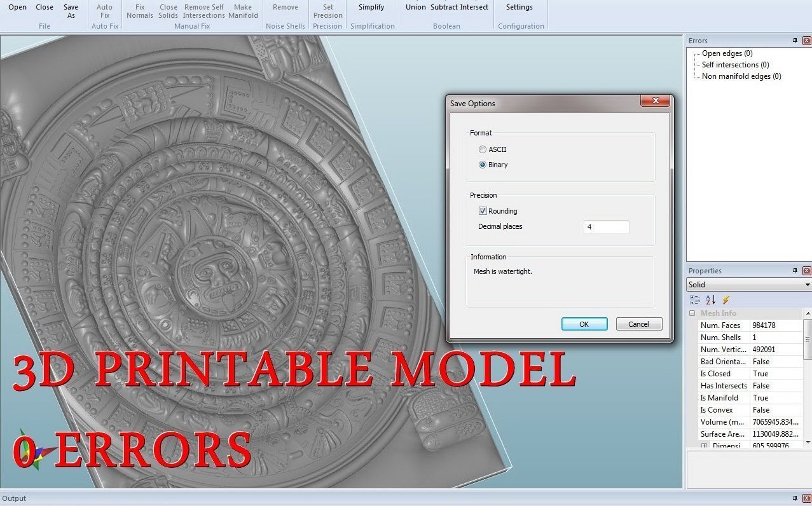Apply the Subtract boolean operation

[x=444, y=8]
